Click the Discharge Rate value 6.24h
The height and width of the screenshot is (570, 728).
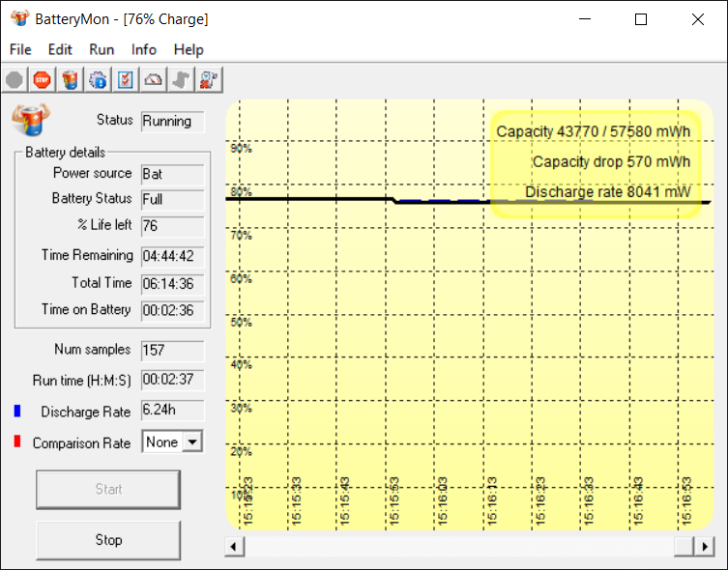pyautogui.click(x=173, y=410)
